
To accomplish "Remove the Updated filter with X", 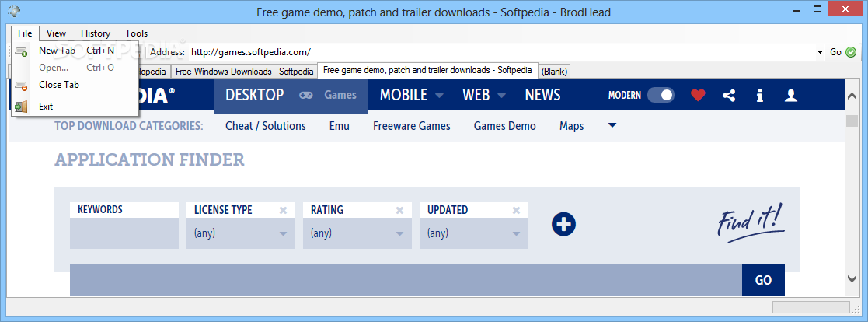I will click(516, 210).
